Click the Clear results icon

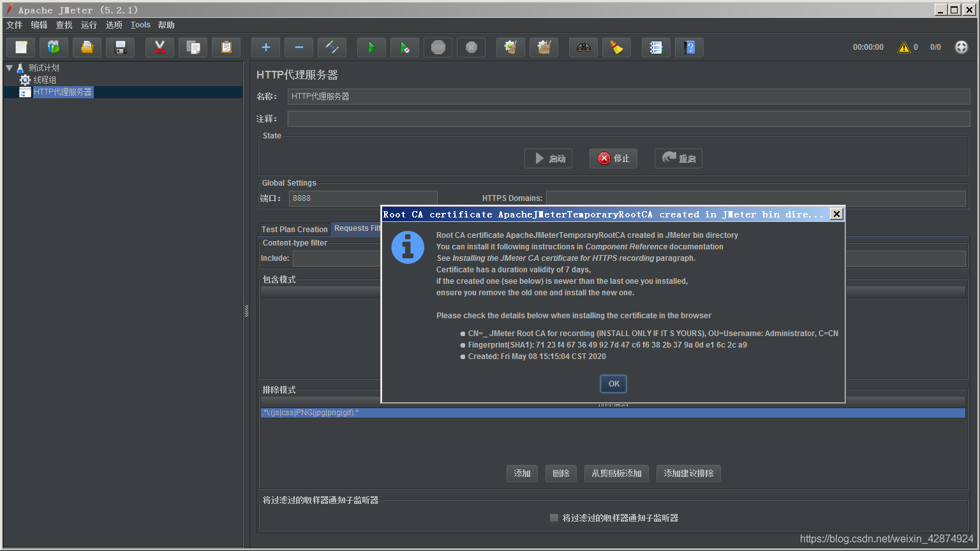(511, 47)
